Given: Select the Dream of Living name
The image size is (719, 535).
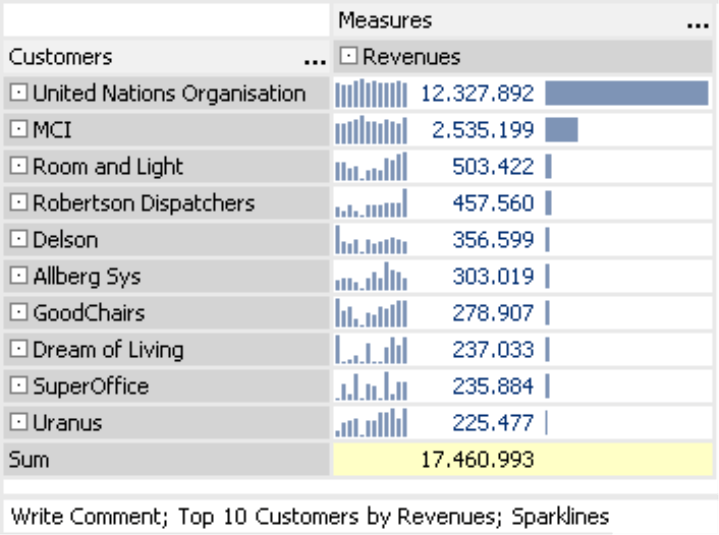Looking at the screenshot, I should click(108, 350).
